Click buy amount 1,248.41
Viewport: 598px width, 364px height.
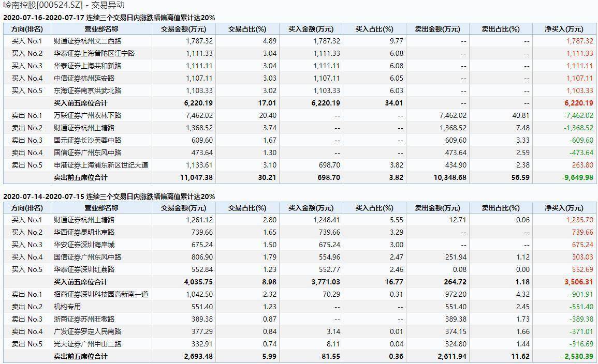(x=327, y=220)
